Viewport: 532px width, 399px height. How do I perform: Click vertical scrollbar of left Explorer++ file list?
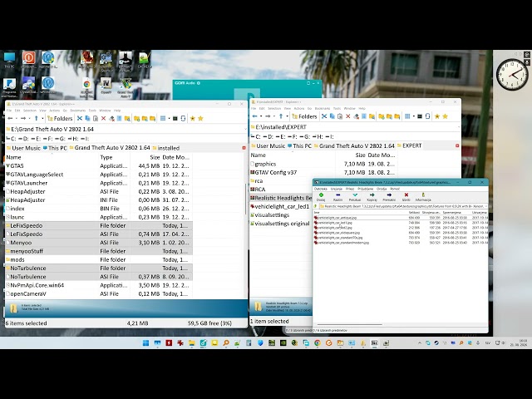[x=246, y=199]
